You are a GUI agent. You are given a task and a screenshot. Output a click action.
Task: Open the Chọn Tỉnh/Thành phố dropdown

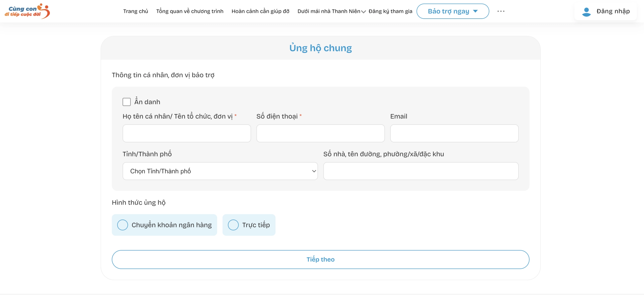click(220, 171)
